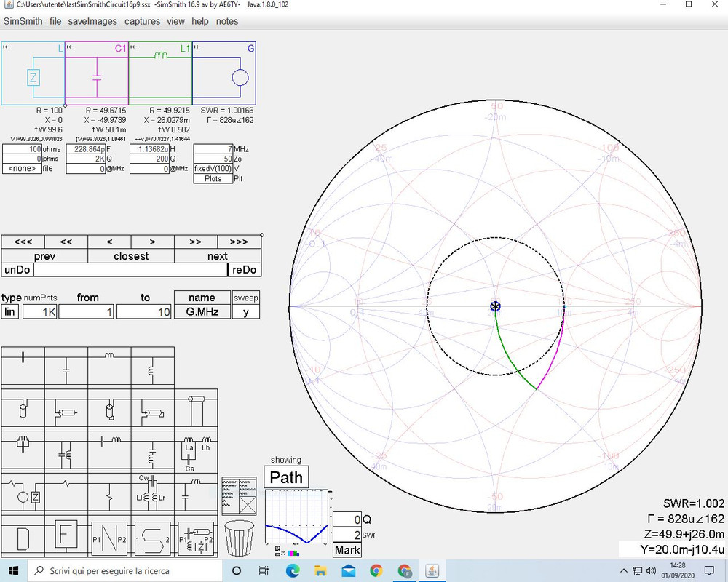Open the SimSmith menu
The height and width of the screenshot is (582, 728).
click(x=23, y=21)
